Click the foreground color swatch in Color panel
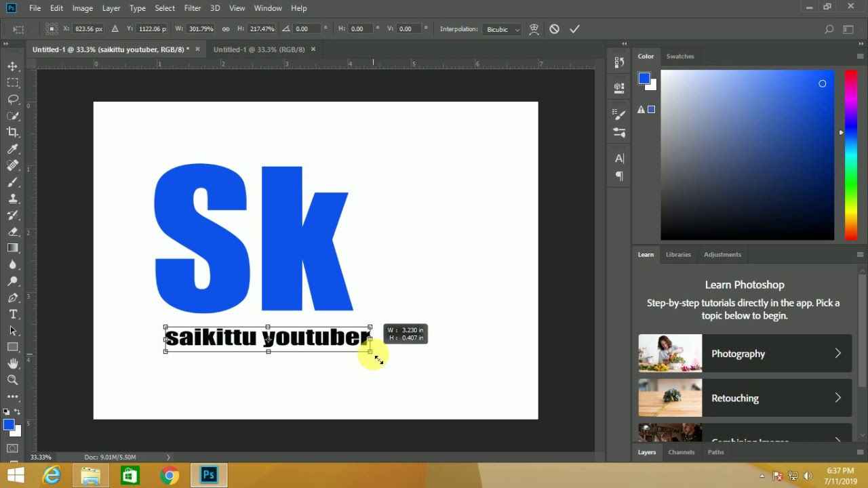 (644, 79)
